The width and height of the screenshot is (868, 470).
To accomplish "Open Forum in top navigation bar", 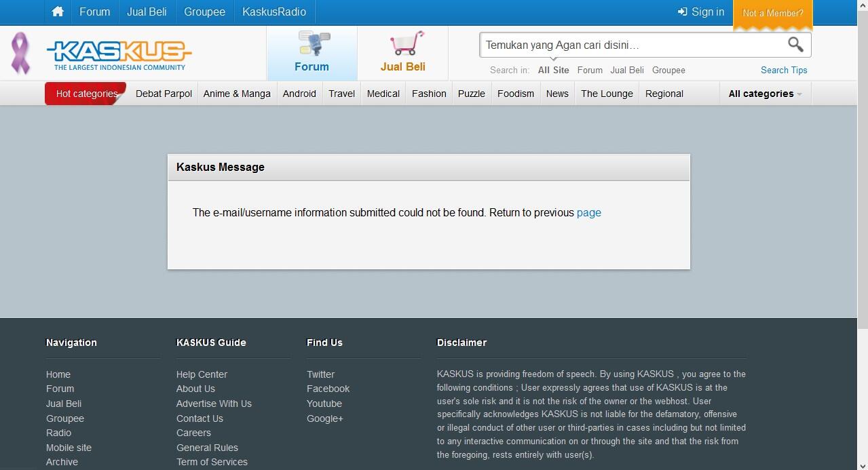I will pos(94,12).
